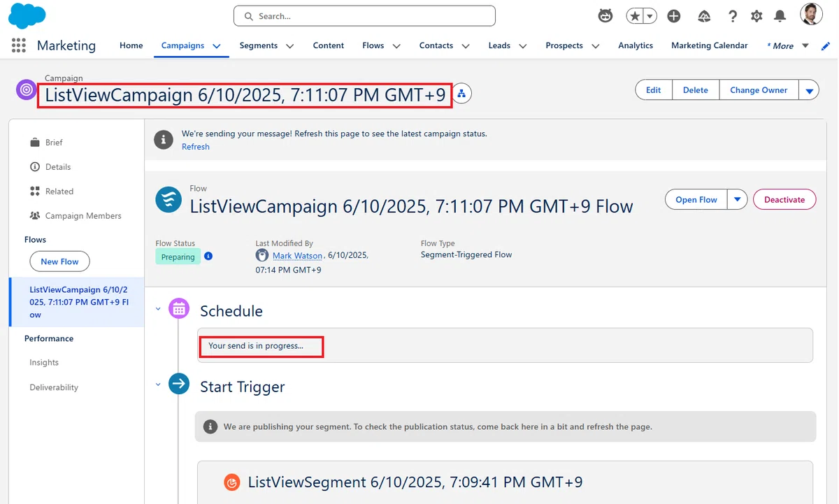Expand the Contacts tab dropdown chevron
Image resolution: width=839 pixels, height=504 pixels.
coord(465,46)
